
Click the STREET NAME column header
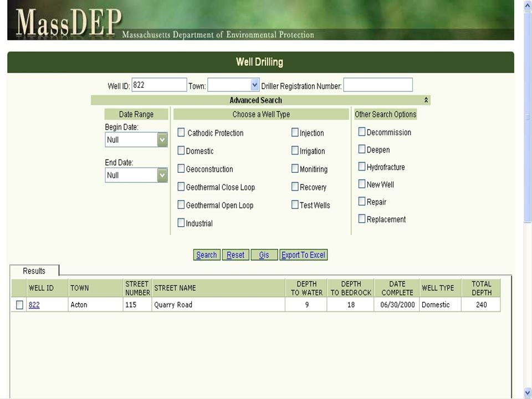click(x=218, y=288)
